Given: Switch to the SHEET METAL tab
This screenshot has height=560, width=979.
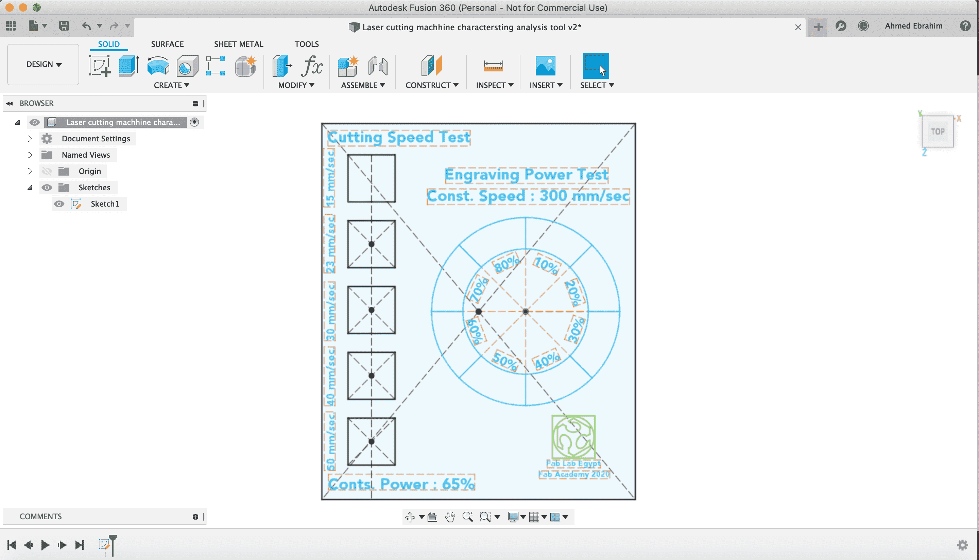Looking at the screenshot, I should coord(237,43).
